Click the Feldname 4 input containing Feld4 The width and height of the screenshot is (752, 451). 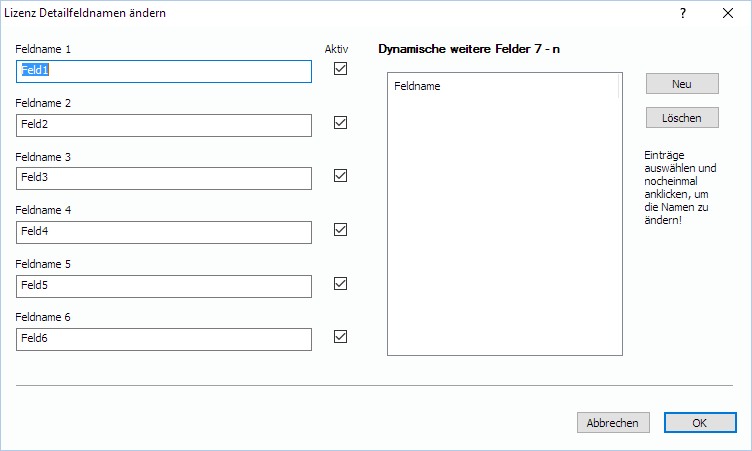coord(164,232)
